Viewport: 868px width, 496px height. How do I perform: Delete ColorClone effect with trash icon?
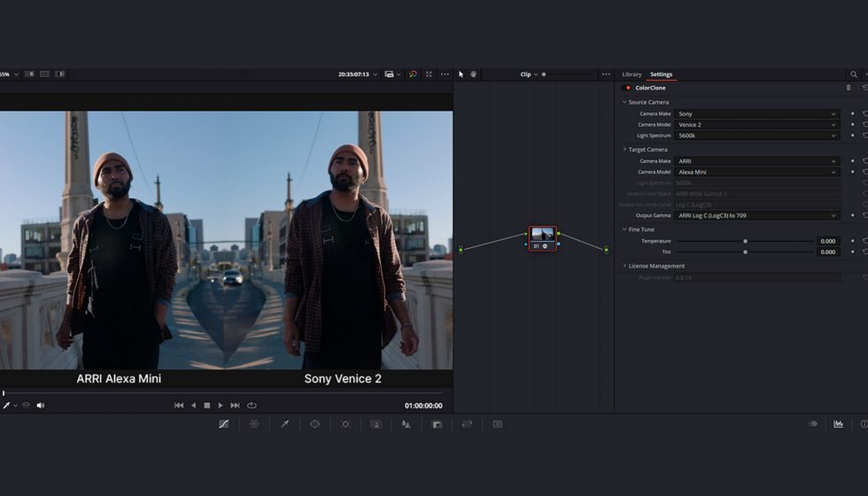pos(848,88)
